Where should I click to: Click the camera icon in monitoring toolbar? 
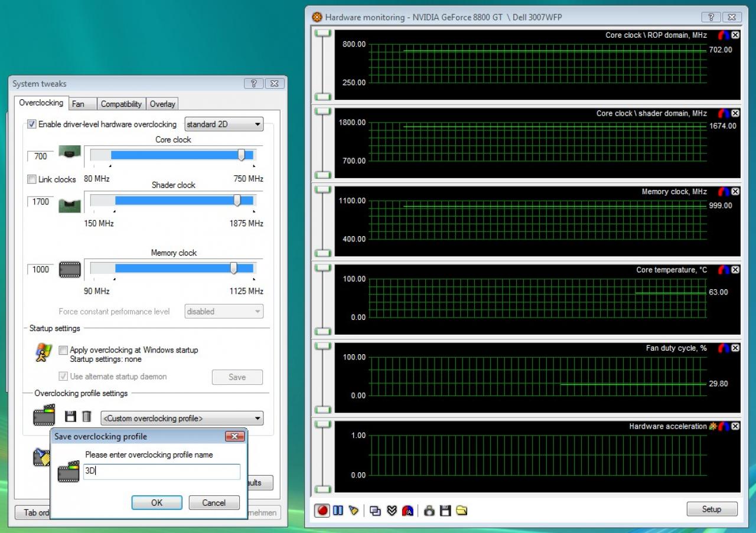tap(429, 511)
